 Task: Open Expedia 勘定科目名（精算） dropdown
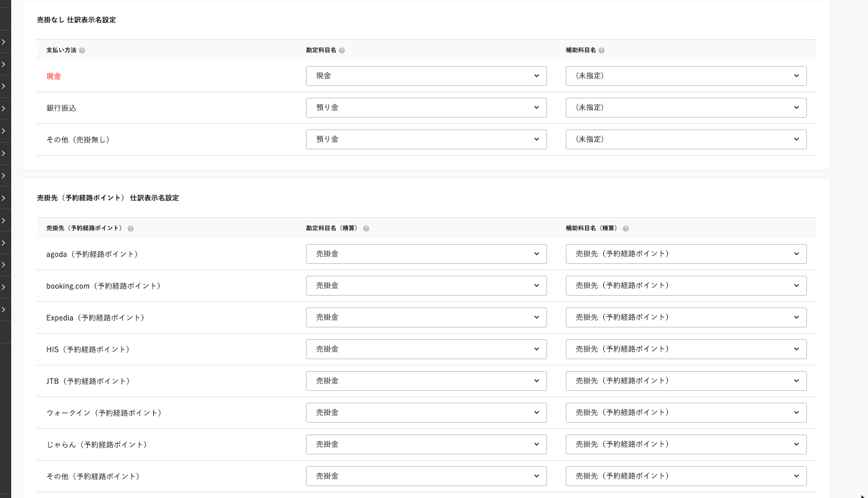[x=426, y=317]
